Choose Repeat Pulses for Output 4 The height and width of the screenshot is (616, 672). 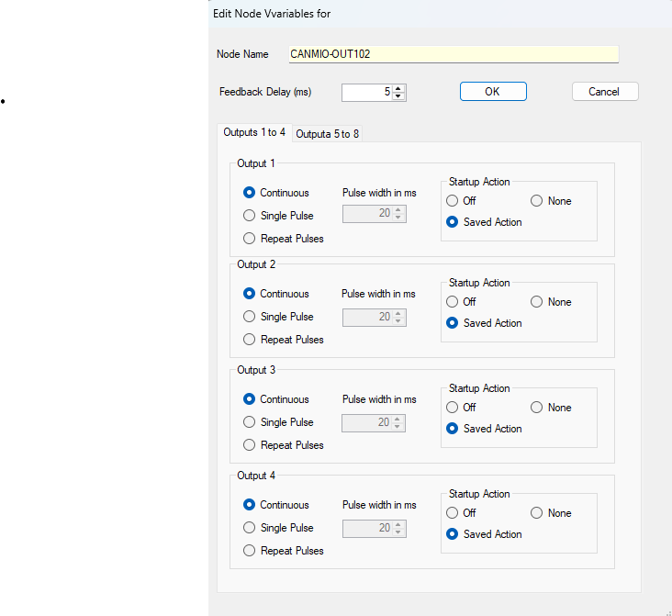[x=250, y=551]
